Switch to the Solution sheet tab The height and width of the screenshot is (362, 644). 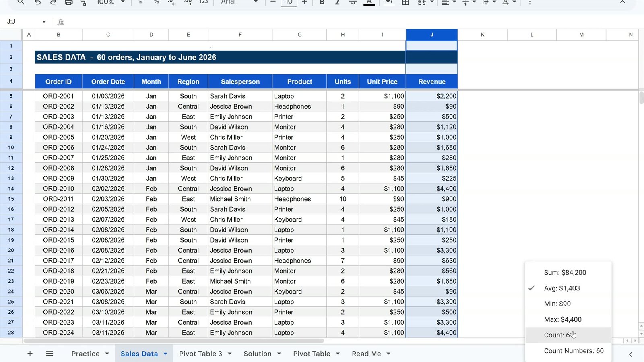coord(258,354)
